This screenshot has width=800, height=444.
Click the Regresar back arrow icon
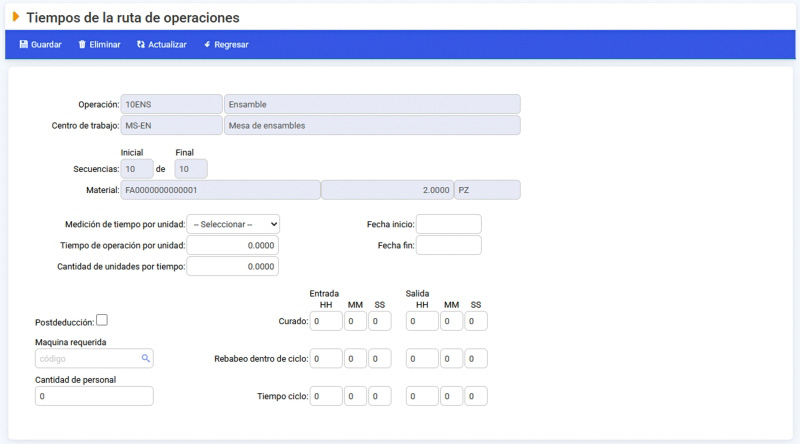point(207,44)
